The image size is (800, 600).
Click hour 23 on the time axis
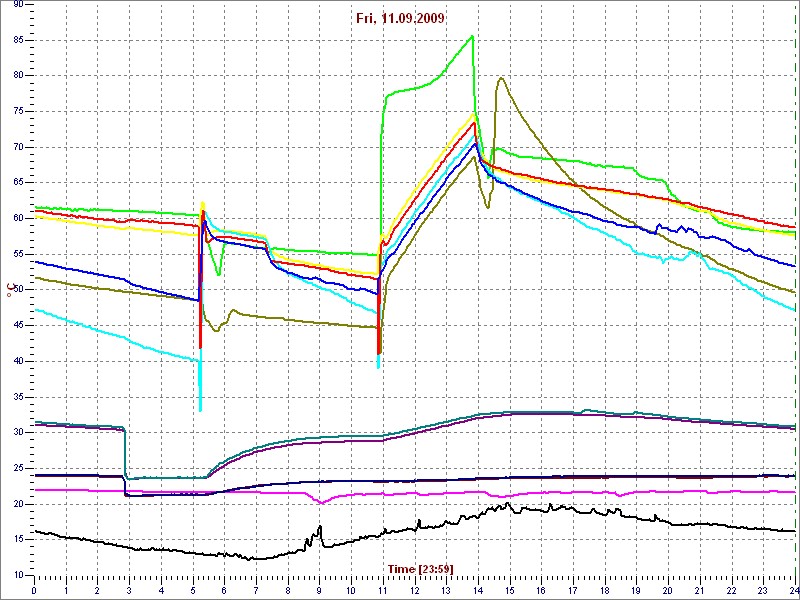click(x=762, y=590)
